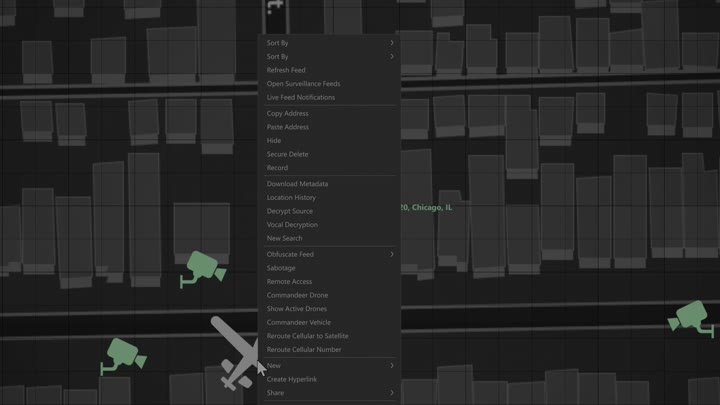Click Create Hyperlink

(291, 379)
